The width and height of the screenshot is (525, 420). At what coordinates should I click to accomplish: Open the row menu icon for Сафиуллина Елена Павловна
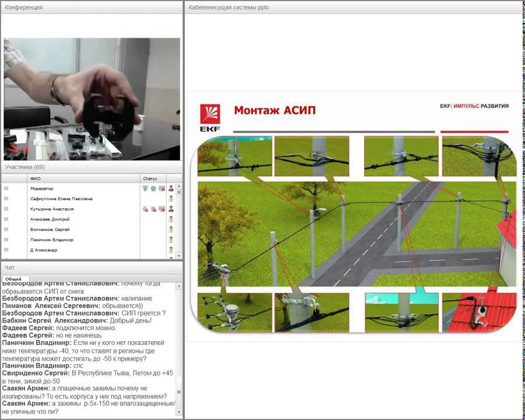click(x=6, y=198)
